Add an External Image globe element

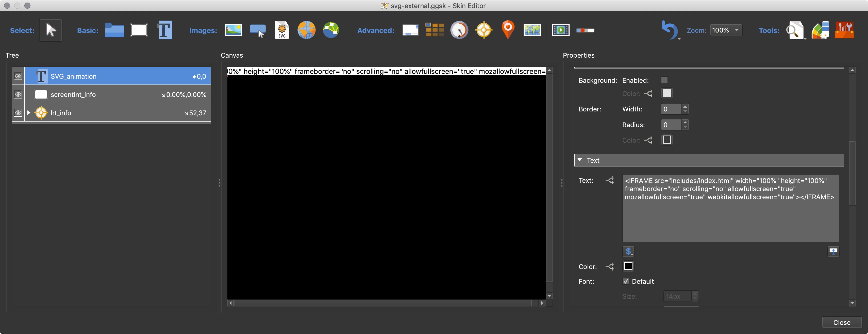pos(306,30)
